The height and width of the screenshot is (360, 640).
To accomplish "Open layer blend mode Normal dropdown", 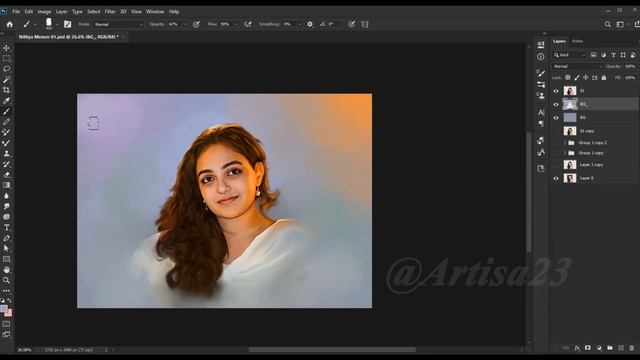I will click(578, 67).
